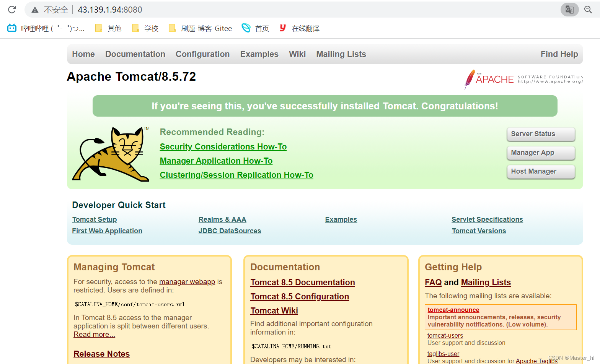Open the Examples nav item in the top bar
The image size is (600, 364).
(259, 54)
